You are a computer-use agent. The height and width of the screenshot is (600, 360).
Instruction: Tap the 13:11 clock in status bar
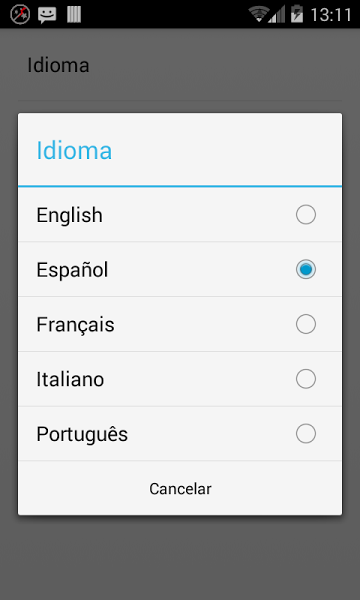point(331,15)
